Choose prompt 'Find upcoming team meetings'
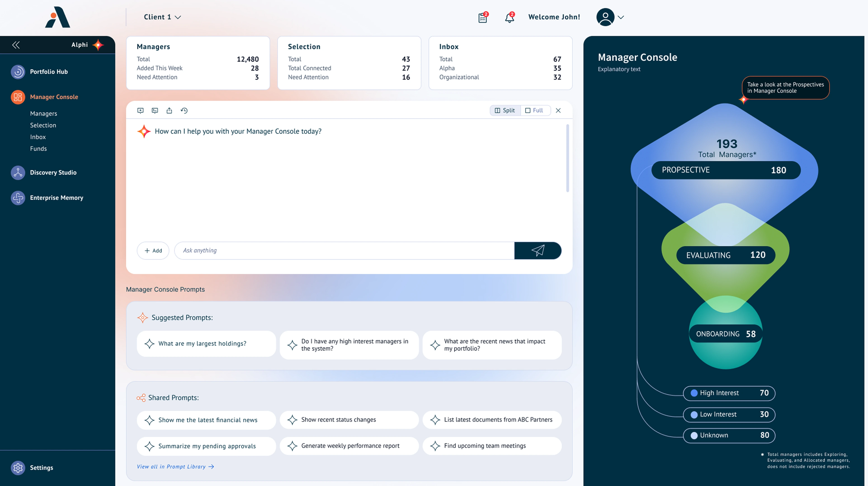The image size is (868, 486). click(x=492, y=446)
